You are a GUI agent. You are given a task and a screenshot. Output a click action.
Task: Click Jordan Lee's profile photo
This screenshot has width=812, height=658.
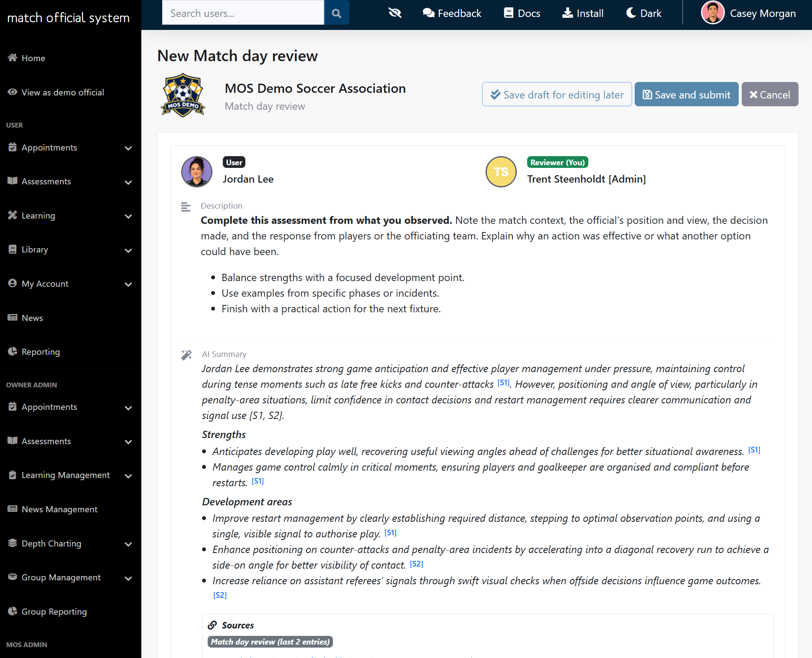[197, 172]
